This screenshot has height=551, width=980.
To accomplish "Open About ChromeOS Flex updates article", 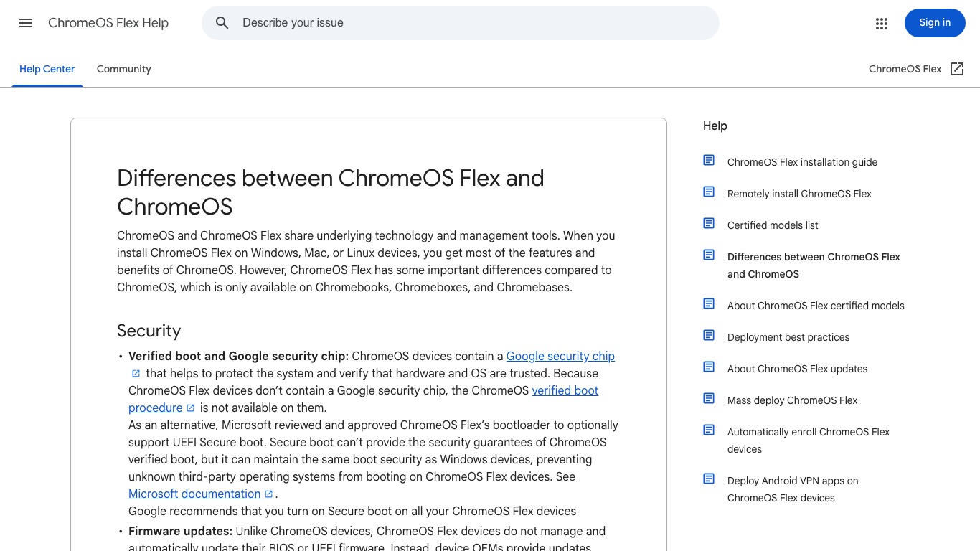I will [797, 369].
